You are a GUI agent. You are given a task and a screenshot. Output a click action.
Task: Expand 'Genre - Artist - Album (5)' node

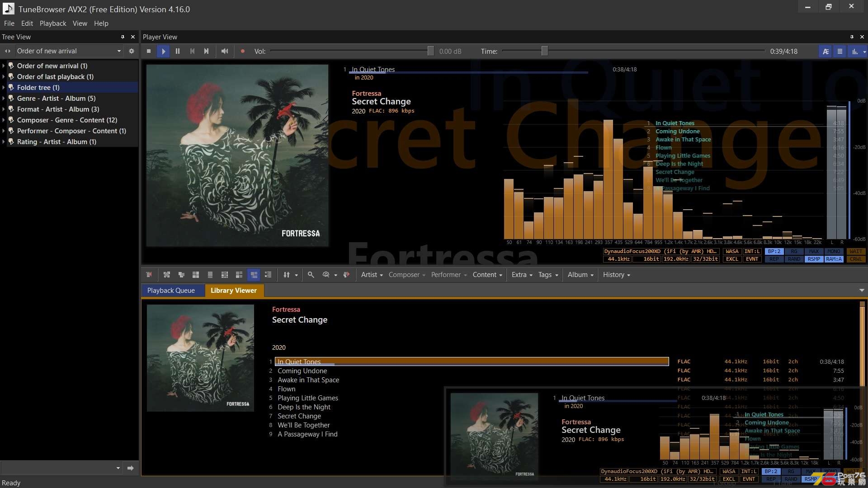[x=4, y=99]
